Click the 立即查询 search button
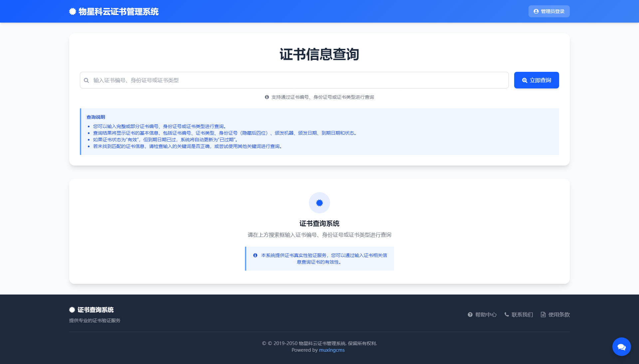 pos(536,80)
